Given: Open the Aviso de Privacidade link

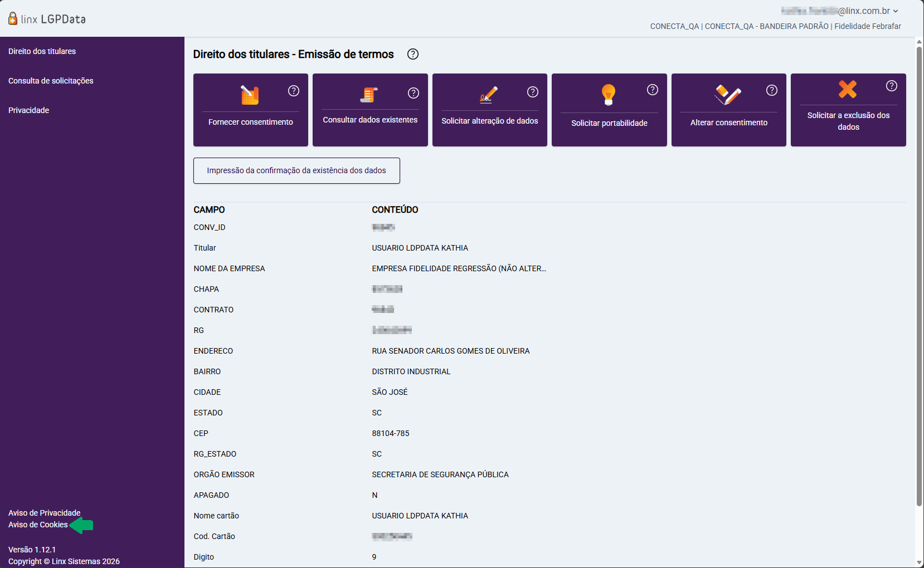Looking at the screenshot, I should [45, 513].
